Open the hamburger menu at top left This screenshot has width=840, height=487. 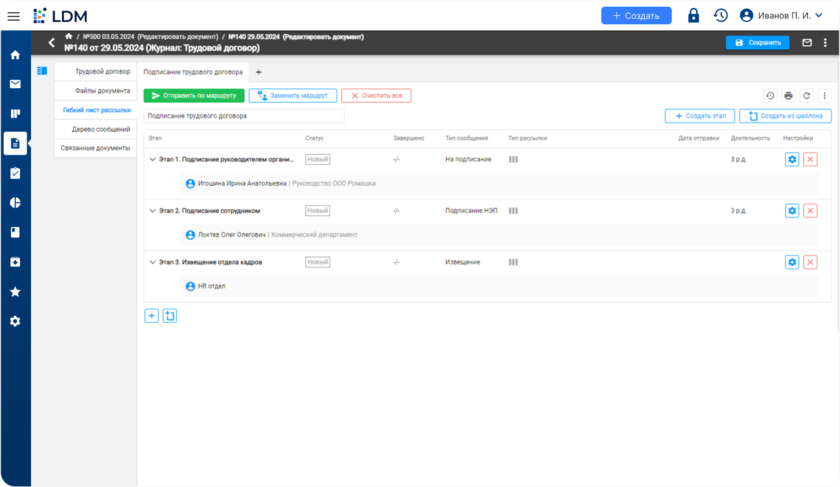(x=14, y=16)
